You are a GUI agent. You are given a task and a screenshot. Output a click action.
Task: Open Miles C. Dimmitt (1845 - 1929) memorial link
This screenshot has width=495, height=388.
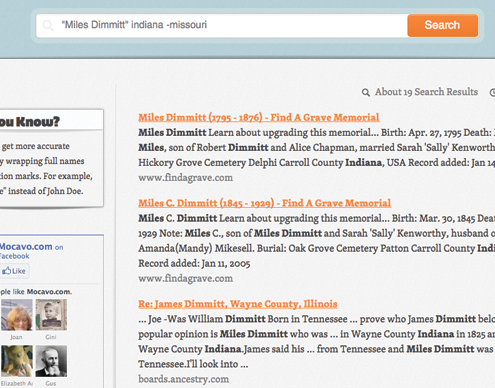tap(264, 203)
